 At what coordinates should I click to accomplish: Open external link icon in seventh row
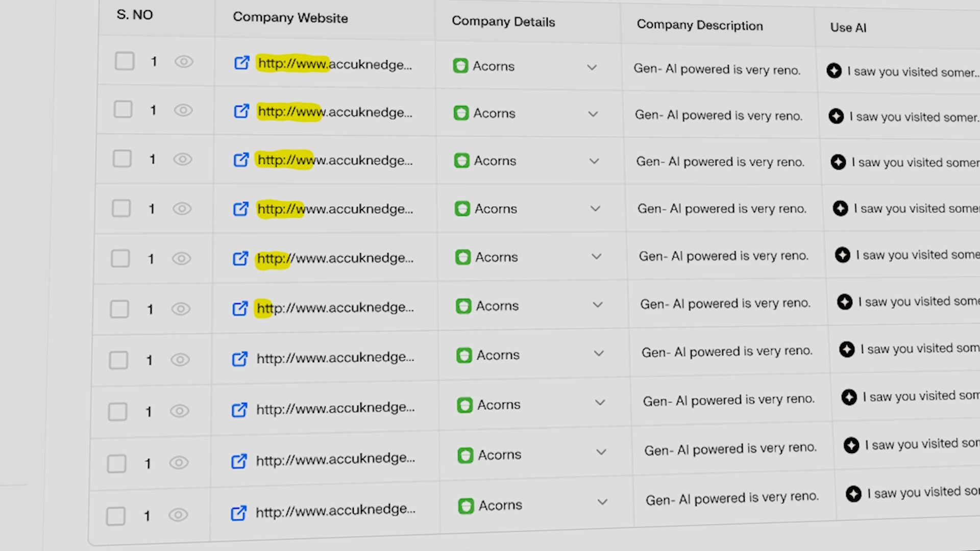[x=240, y=359]
